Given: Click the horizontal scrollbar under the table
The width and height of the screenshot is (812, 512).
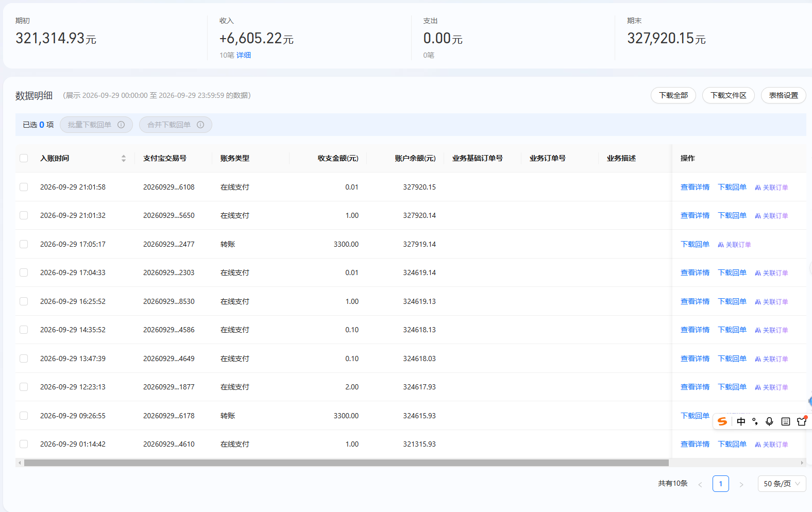Looking at the screenshot, I should click(x=346, y=463).
